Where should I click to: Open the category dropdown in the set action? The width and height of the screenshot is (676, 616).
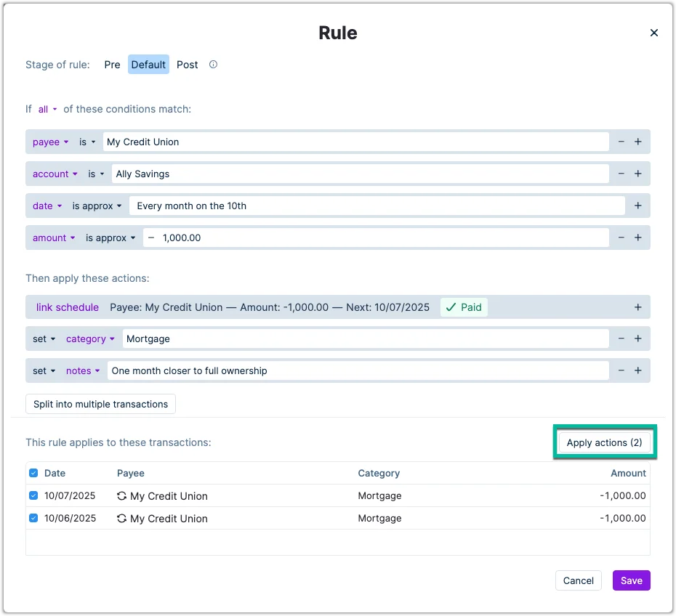pyautogui.click(x=89, y=339)
